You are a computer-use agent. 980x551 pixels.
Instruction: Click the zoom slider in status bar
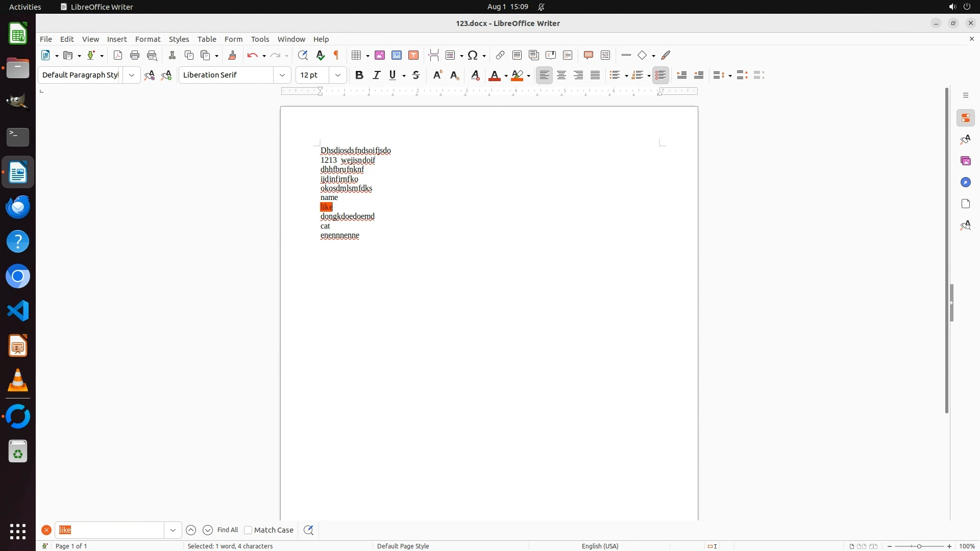point(919,546)
